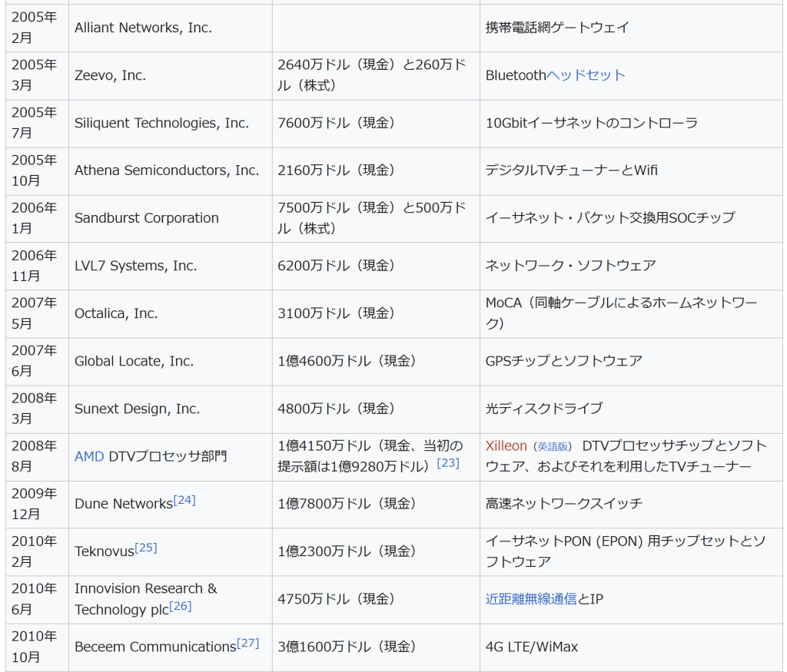Select the Global Locate, Inc. entry
Screen dimensions: 787x672
[x=134, y=361]
